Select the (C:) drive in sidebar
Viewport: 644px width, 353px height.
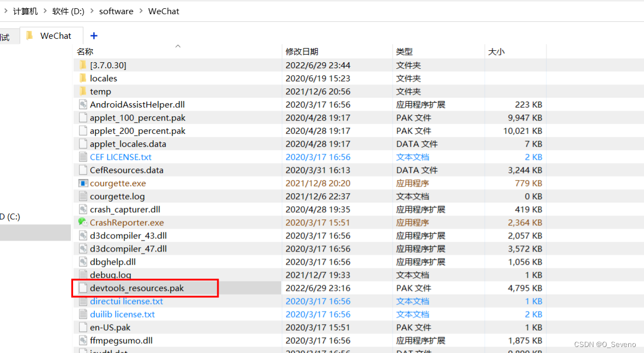click(10, 217)
